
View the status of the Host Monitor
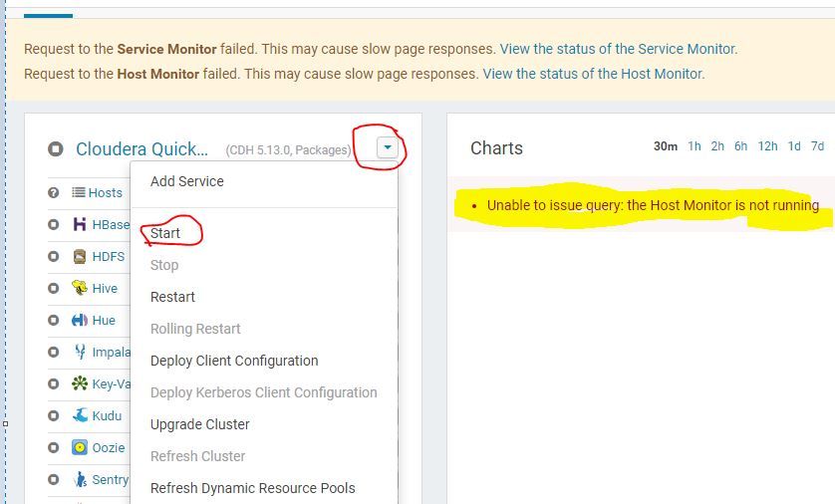pyautogui.click(x=593, y=74)
